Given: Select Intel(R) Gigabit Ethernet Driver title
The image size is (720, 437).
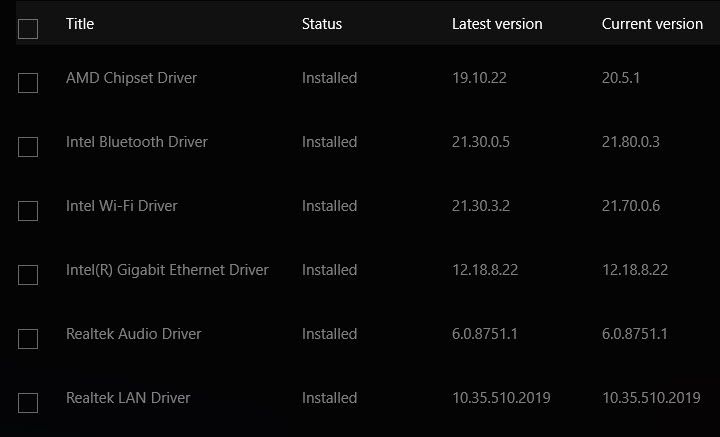Looking at the screenshot, I should click(167, 270).
